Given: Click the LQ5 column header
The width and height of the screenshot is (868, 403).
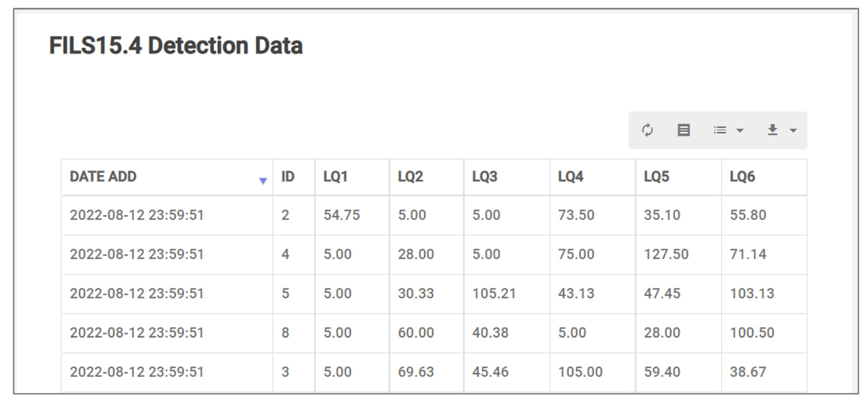Looking at the screenshot, I should pyautogui.click(x=656, y=177).
